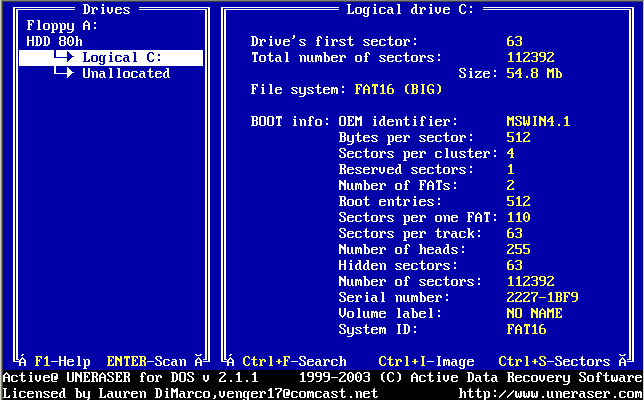Viewport: 644px width, 400px height.
Task: Click the Reserved sectors value 1
Action: (511, 170)
